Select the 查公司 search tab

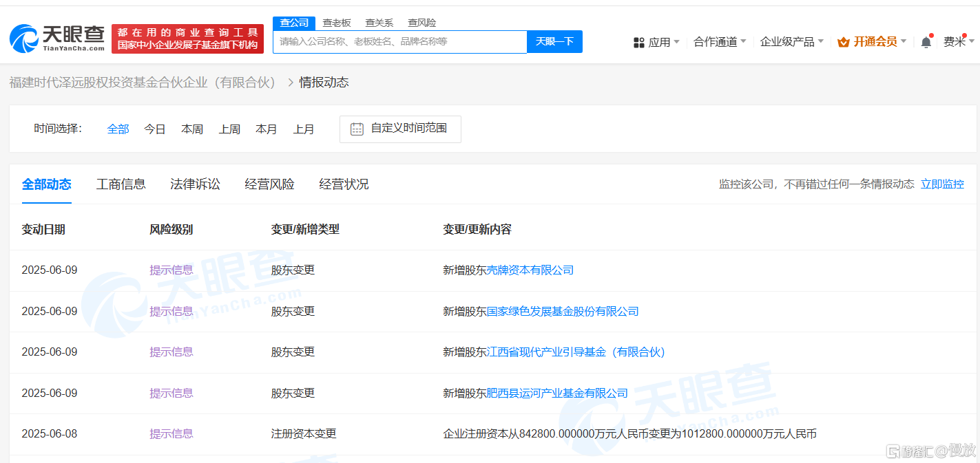tap(294, 23)
